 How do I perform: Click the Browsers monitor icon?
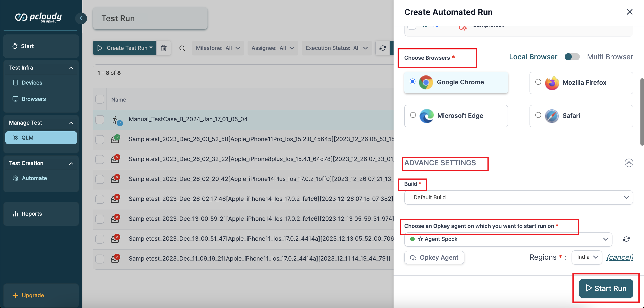click(x=15, y=99)
